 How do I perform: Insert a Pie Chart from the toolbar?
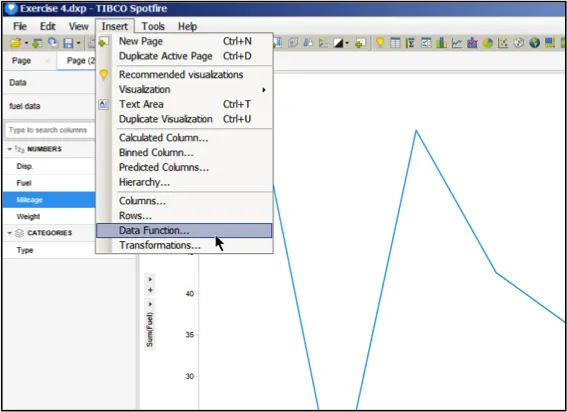click(x=488, y=43)
